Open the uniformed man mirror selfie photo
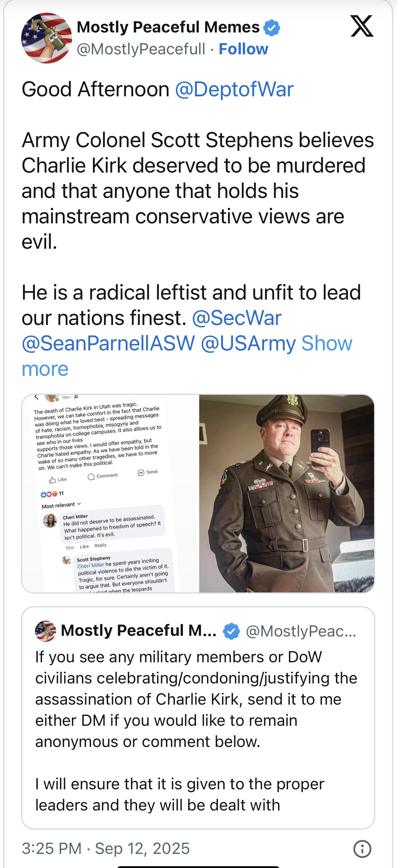The image size is (397, 868). point(287,494)
